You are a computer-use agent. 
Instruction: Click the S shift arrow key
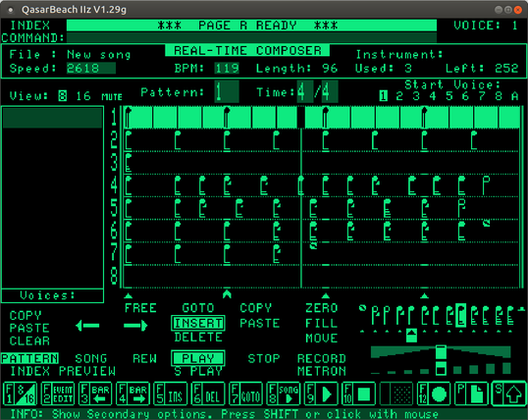click(508, 394)
